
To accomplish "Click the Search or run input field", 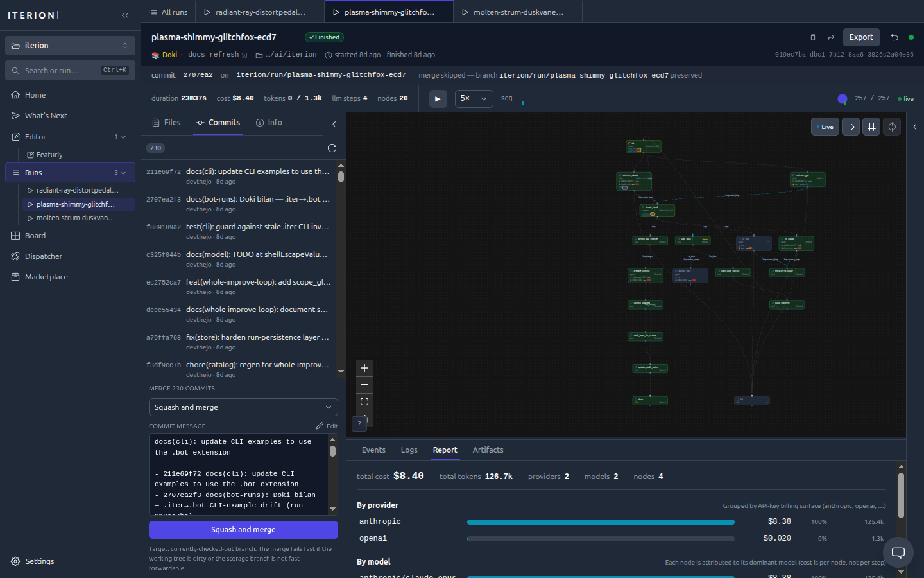I will [x=71, y=71].
